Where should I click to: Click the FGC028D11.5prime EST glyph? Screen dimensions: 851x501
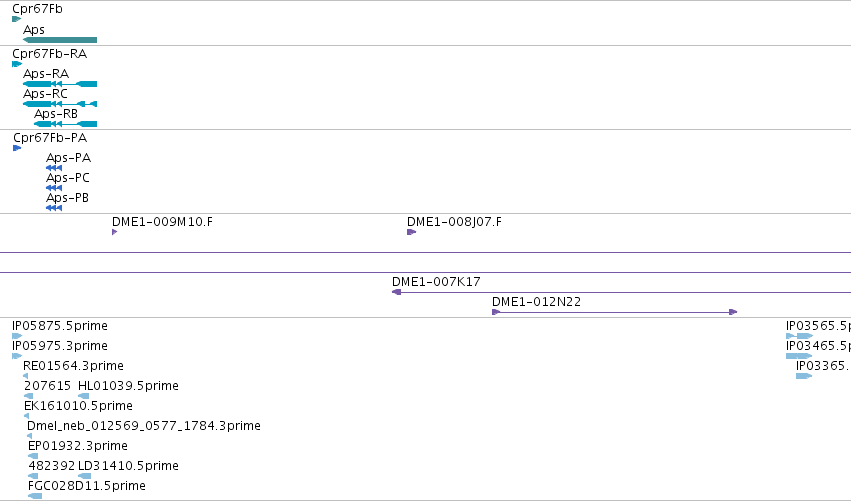(35, 496)
